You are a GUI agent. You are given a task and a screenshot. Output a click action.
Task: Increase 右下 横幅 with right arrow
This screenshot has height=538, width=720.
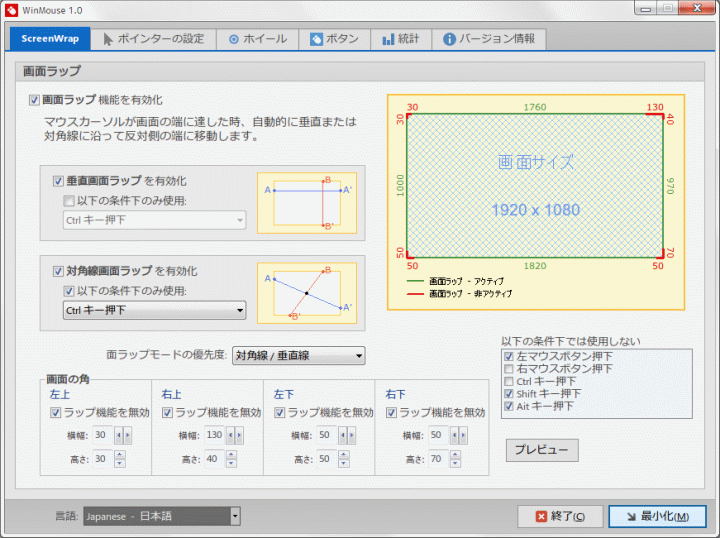click(x=463, y=435)
